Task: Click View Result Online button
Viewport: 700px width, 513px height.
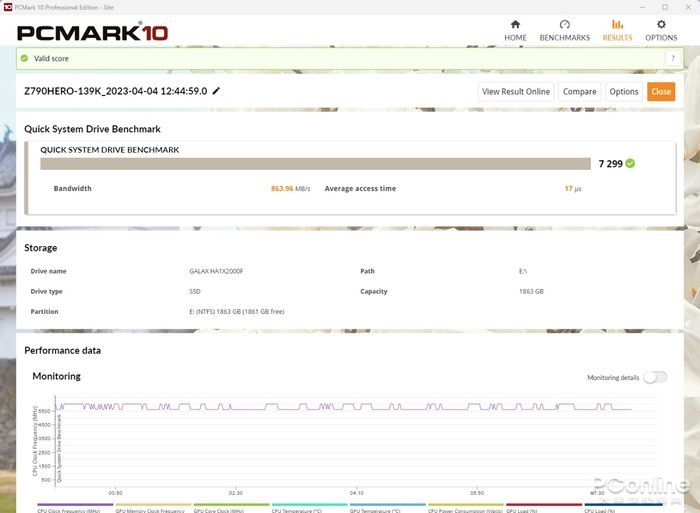Action: point(516,92)
